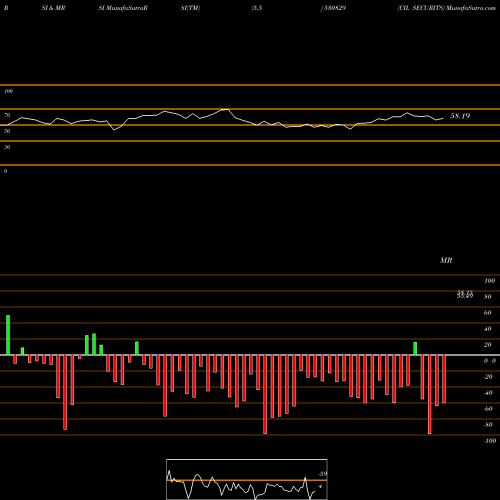The height and width of the screenshot is (500, 500).
Task: Open the mini line chart thumbnail
Action: (247, 479)
